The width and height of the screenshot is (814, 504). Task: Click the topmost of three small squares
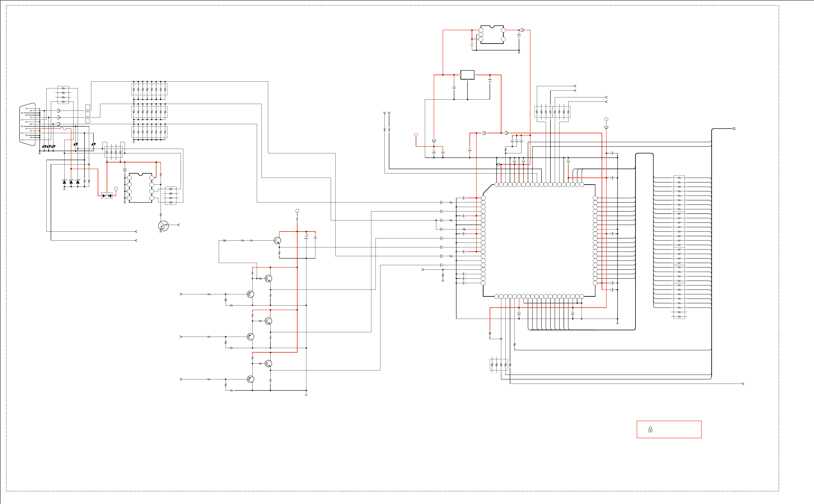coord(88,107)
